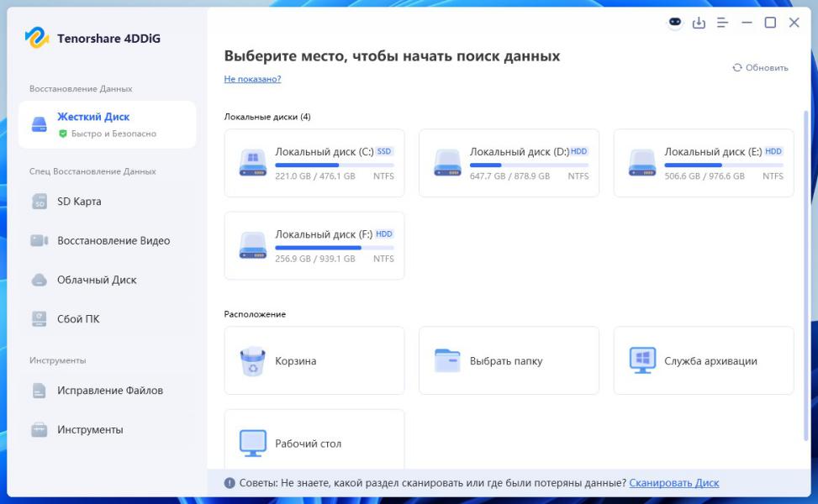Click the chatbot assistant icon in title bar
818x504 pixels.
coord(675,23)
